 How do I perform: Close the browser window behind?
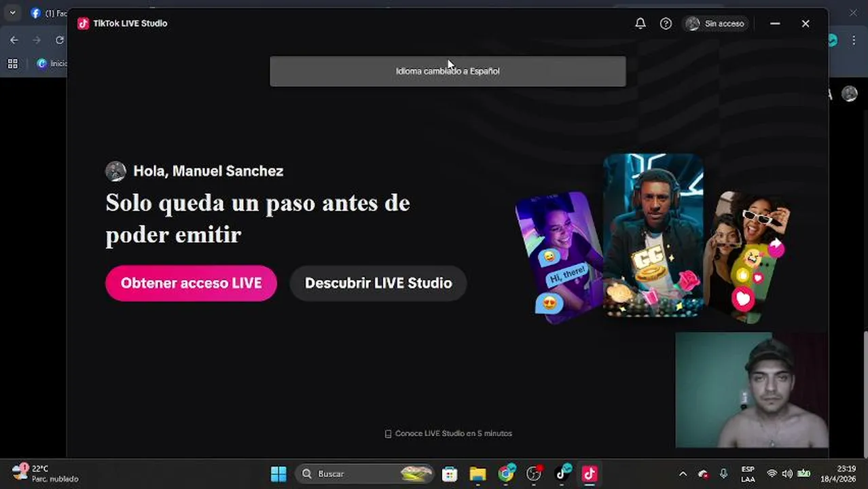854,13
